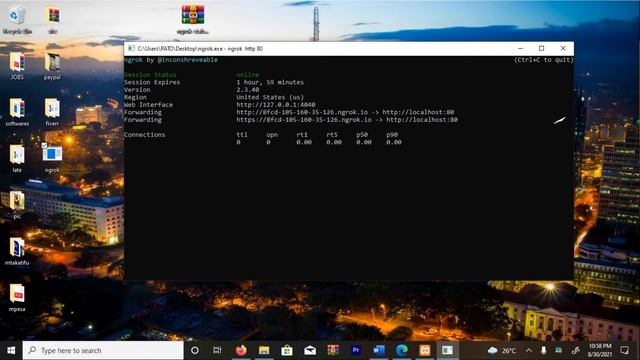Viewport: 640px width, 360px height.
Task: Click the Connections label in the console
Action: tap(144, 135)
